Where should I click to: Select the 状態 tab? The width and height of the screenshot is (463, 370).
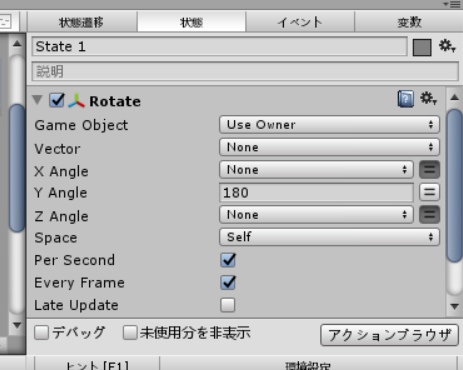pos(191,22)
